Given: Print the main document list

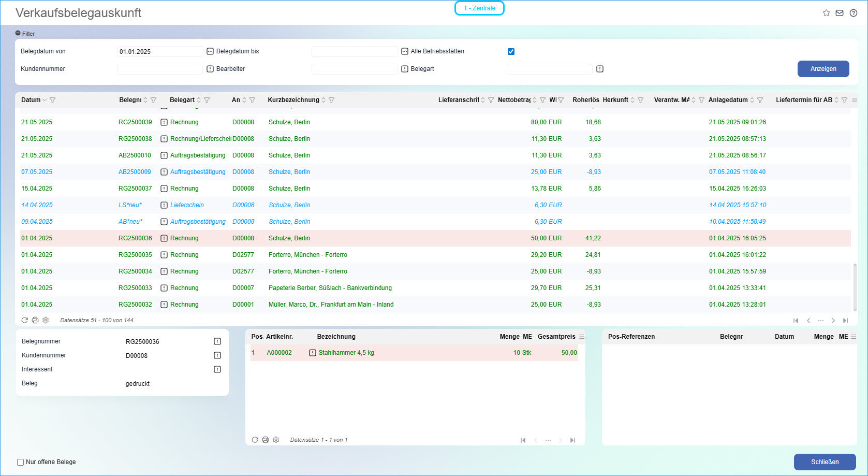Looking at the screenshot, I should tap(35, 320).
